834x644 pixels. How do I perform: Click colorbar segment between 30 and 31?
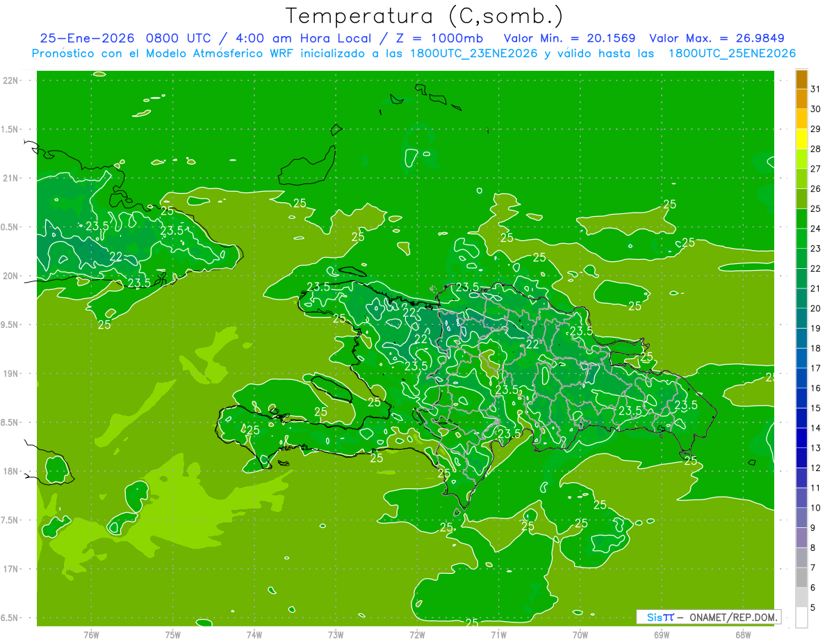(x=801, y=99)
